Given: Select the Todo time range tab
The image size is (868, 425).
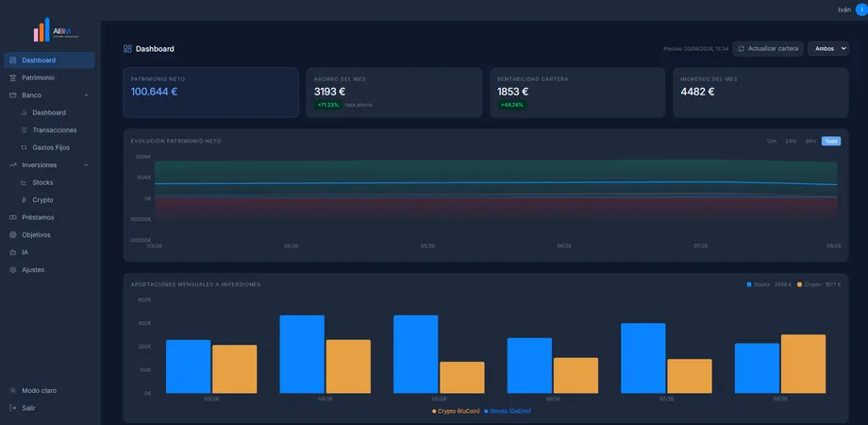Looking at the screenshot, I should 831,142.
